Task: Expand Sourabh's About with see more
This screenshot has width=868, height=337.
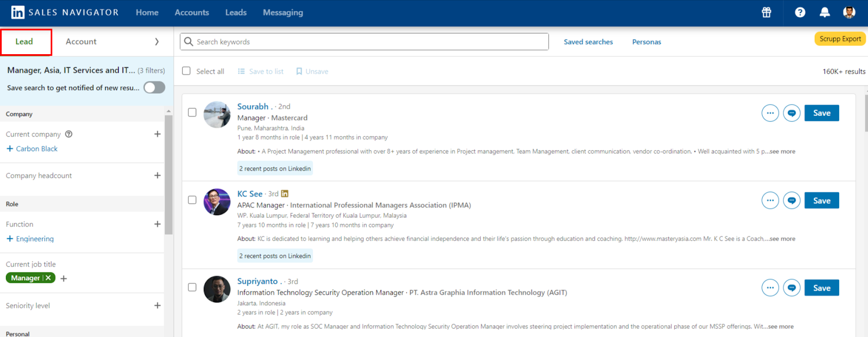Action: [782, 152]
